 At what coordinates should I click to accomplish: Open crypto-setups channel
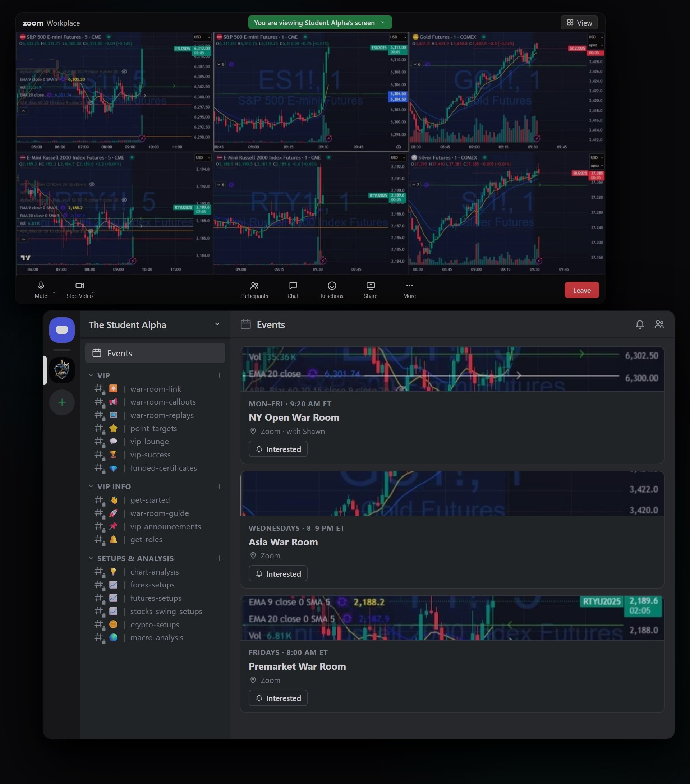(155, 625)
